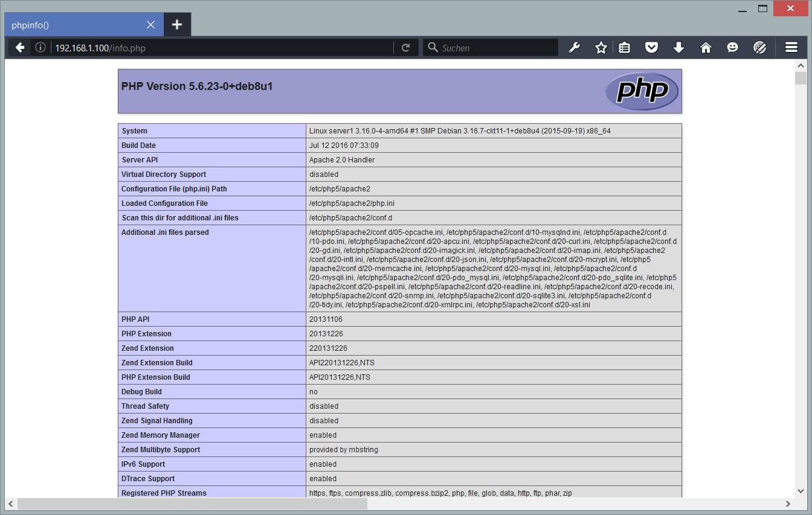Click Scan this dir for additional .ini files
812x515 pixels.
(x=180, y=218)
